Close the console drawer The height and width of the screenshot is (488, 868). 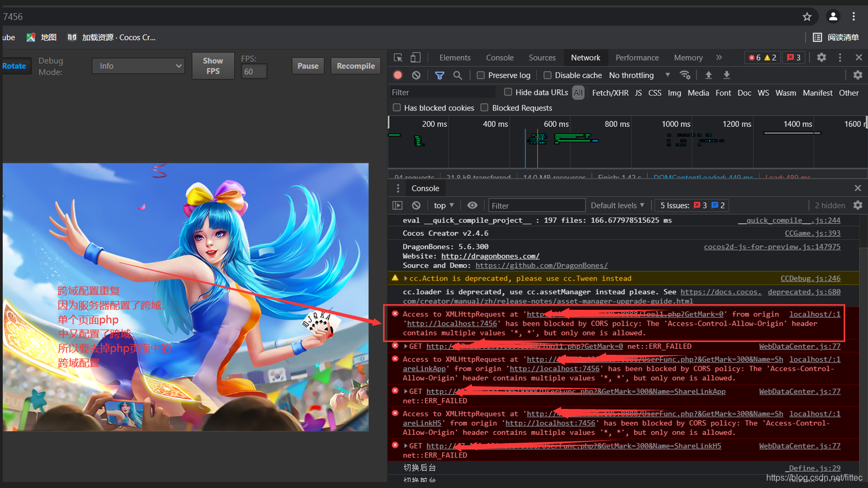click(x=858, y=188)
